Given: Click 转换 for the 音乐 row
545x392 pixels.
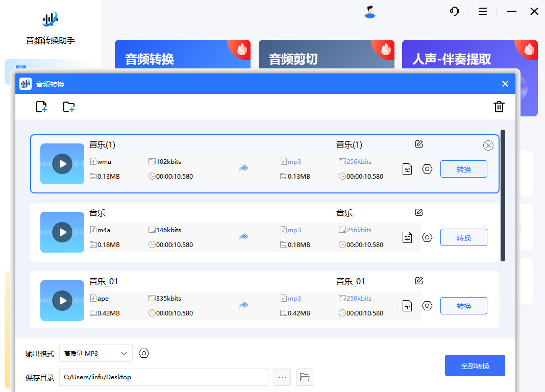Looking at the screenshot, I should (x=463, y=237).
